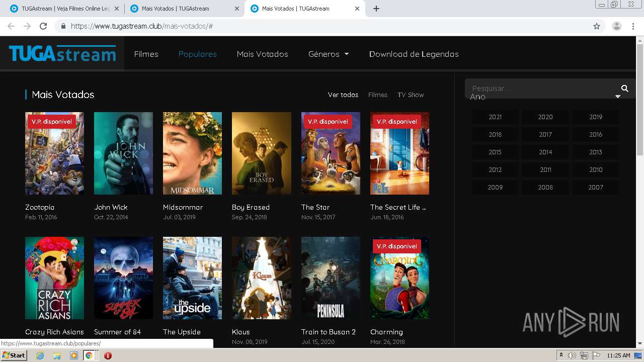
Task: Open File Explorer from taskbar
Action: tap(57, 355)
